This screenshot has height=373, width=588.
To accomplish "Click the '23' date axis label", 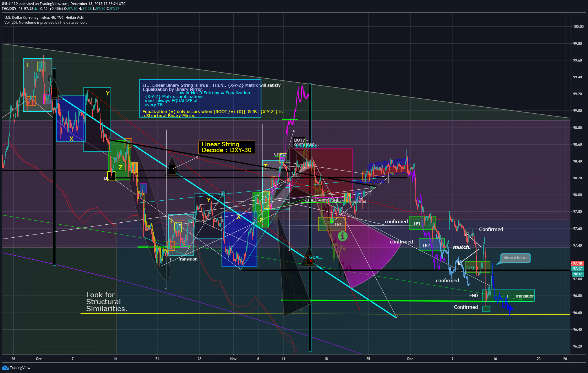I will click(x=538, y=359).
